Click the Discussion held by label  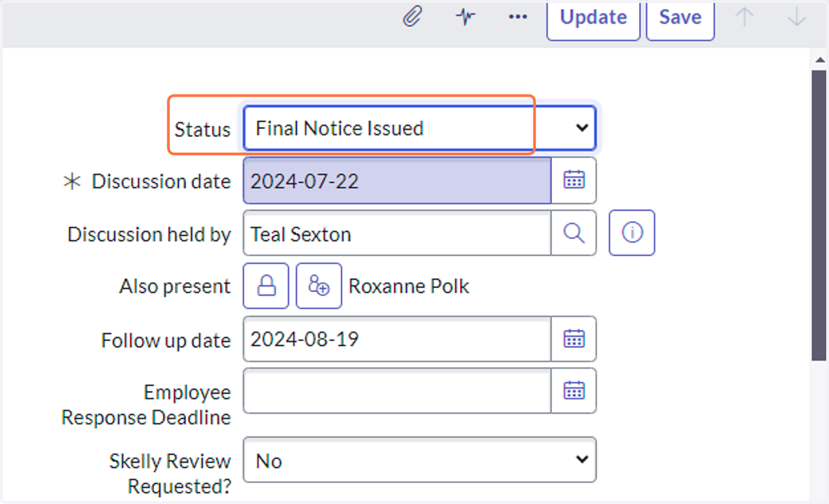(149, 235)
